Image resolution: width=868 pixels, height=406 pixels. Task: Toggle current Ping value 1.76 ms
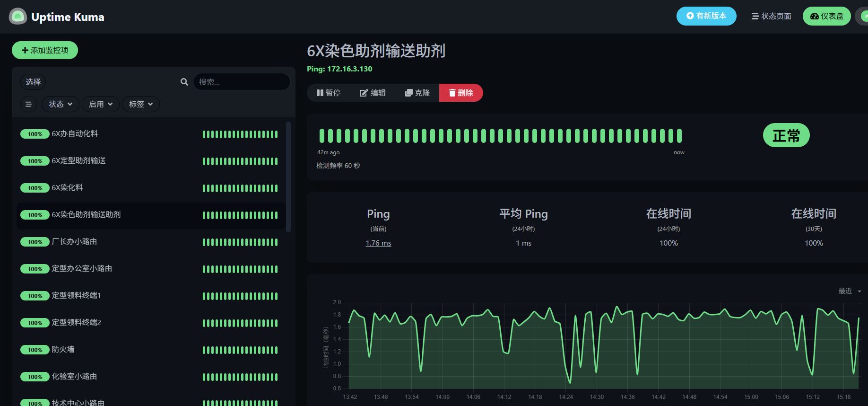click(x=378, y=243)
